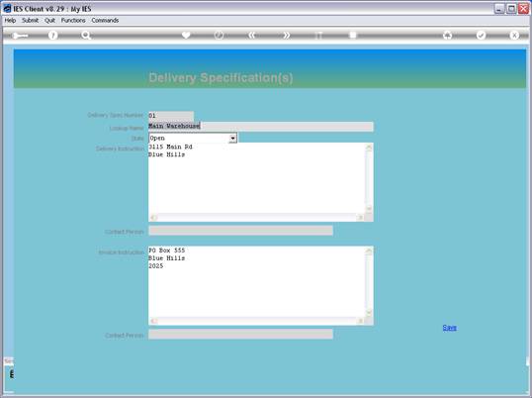Click the Save link
Image resolution: width=532 pixels, height=398 pixels.
click(x=449, y=328)
